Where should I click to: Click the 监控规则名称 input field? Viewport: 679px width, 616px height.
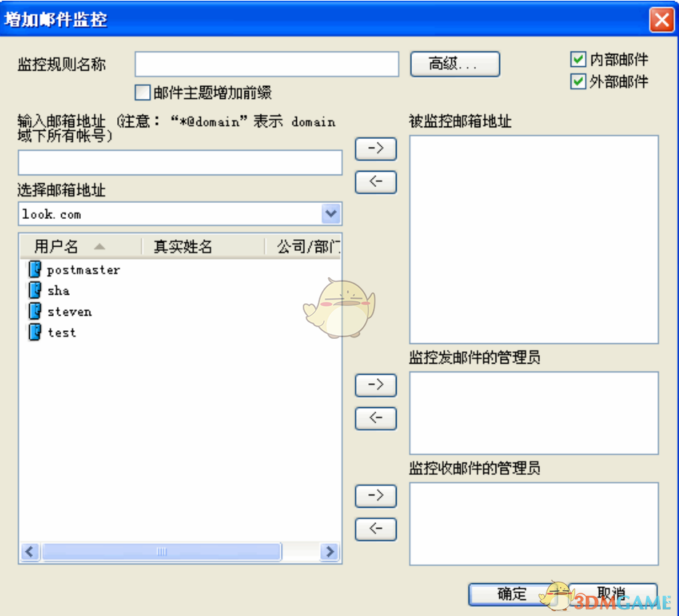[266, 64]
